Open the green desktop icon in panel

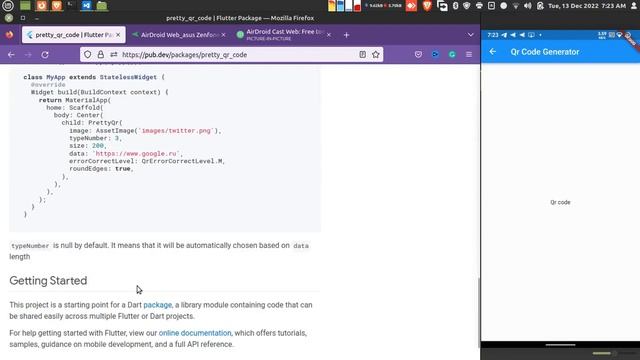coord(25,5)
